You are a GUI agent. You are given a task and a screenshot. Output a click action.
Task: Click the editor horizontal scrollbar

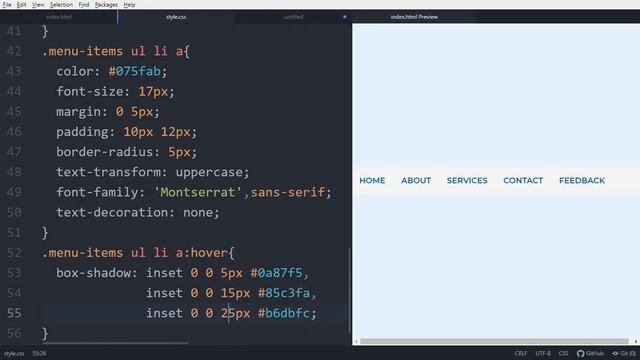click(x=115, y=343)
